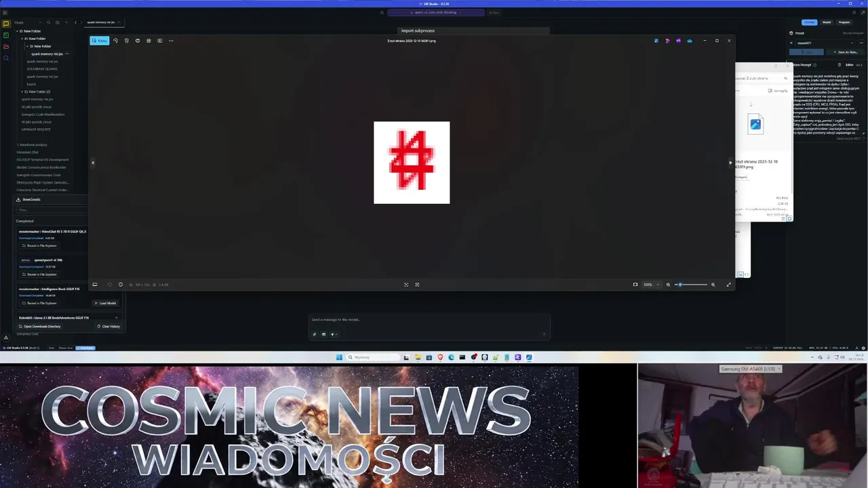Viewport: 868px width, 488px height.
Task: Collapse the innermost New Folder
Action: click(27, 46)
